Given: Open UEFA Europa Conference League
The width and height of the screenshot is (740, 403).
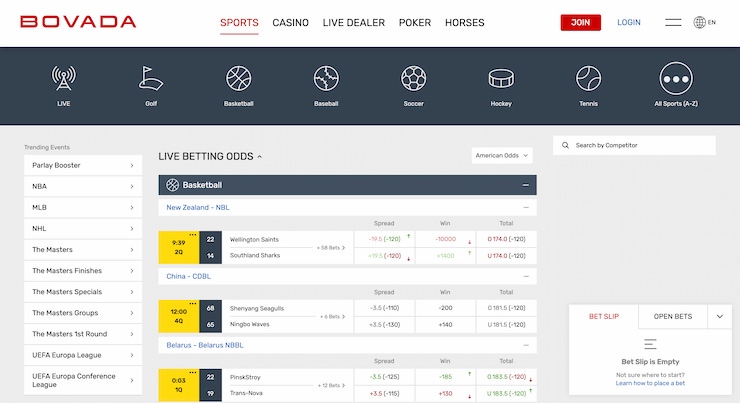Looking at the screenshot, I should [x=83, y=380].
